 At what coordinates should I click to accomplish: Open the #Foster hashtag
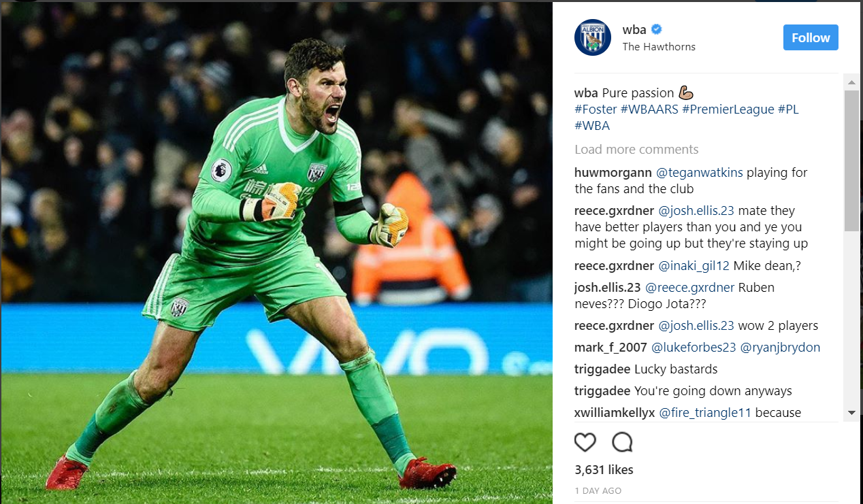(596, 110)
